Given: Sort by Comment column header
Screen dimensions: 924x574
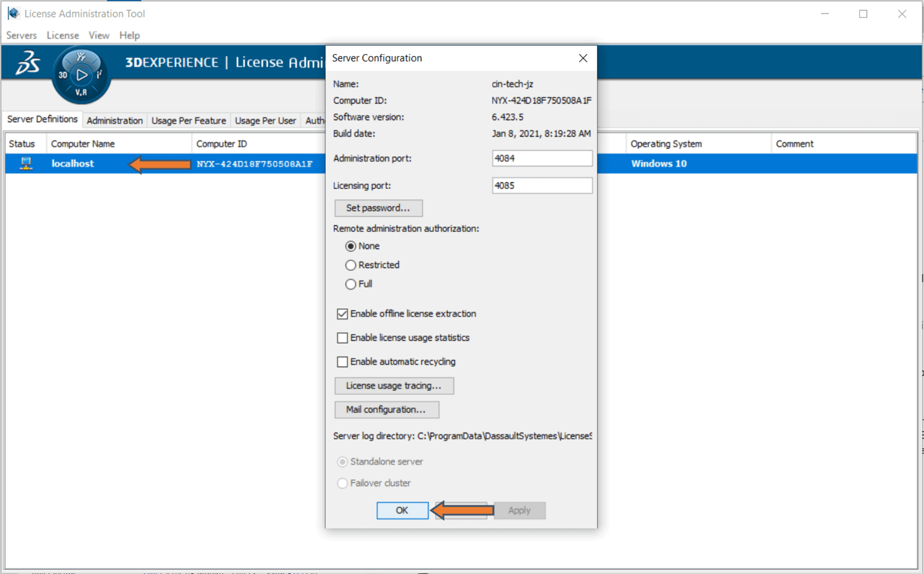Looking at the screenshot, I should 844,144.
